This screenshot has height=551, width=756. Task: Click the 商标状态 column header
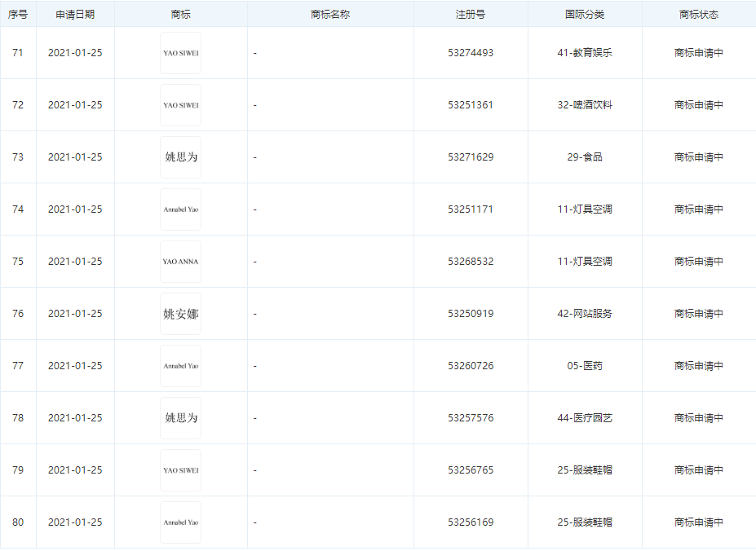699,15
